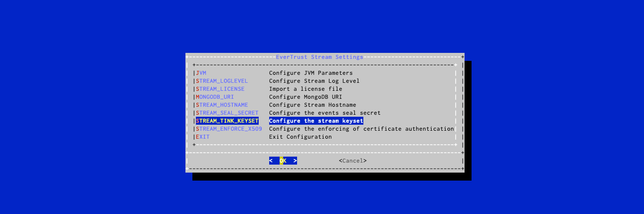
Task: Click the Cancel button
Action: coord(353,161)
